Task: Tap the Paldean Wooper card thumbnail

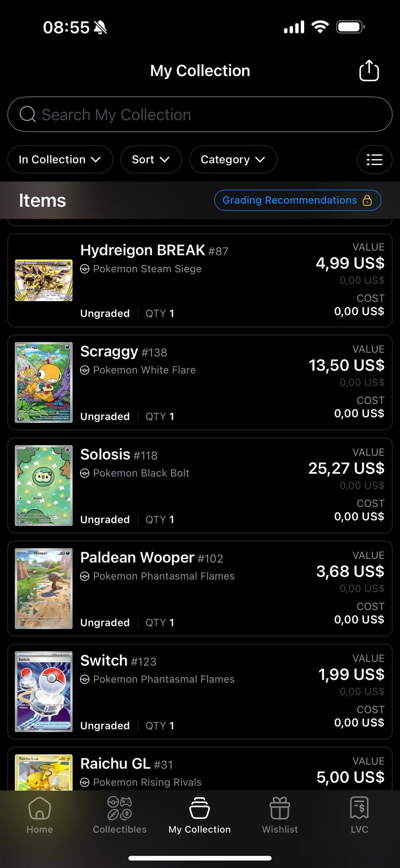Action: (44, 589)
